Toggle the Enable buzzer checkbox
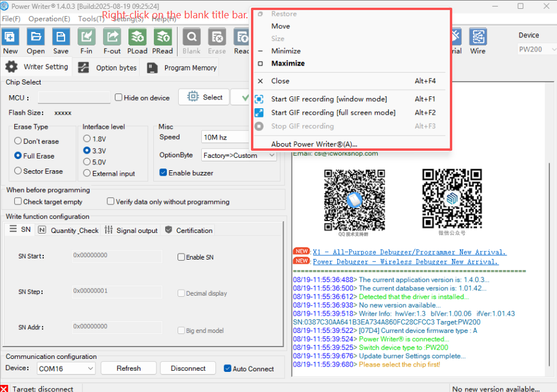The image size is (557, 392). pos(163,173)
